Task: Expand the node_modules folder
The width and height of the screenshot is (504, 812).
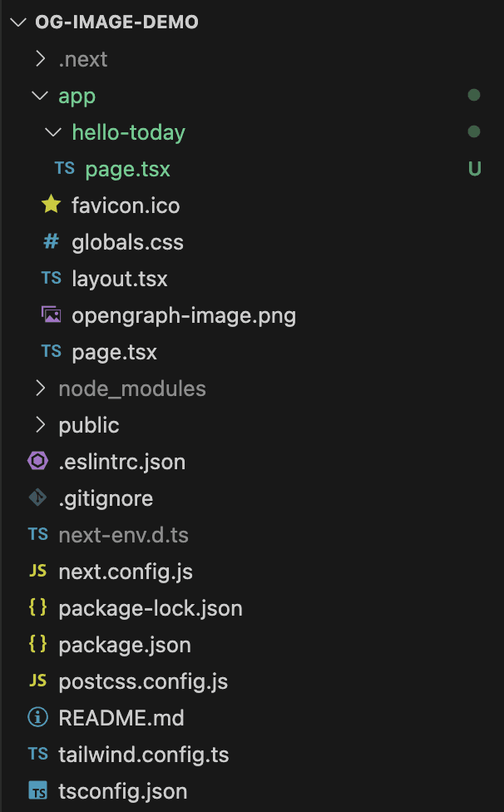Action: pyautogui.click(x=40, y=388)
